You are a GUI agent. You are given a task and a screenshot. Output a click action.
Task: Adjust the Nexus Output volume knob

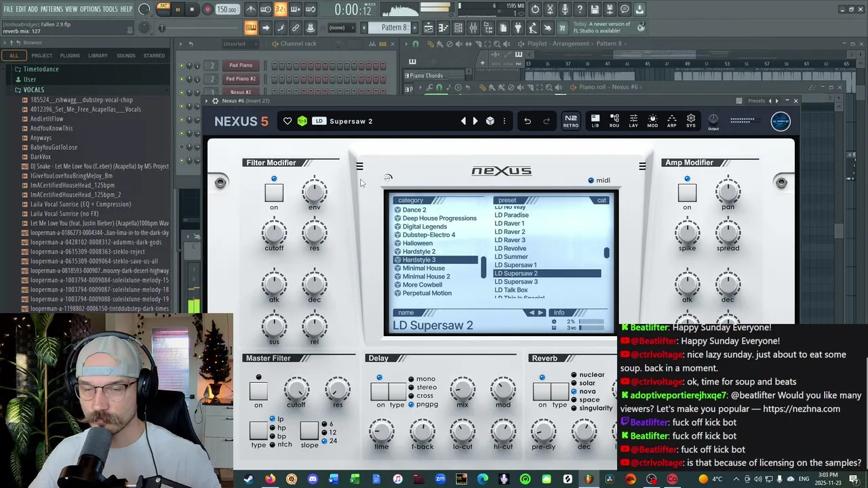point(713,119)
